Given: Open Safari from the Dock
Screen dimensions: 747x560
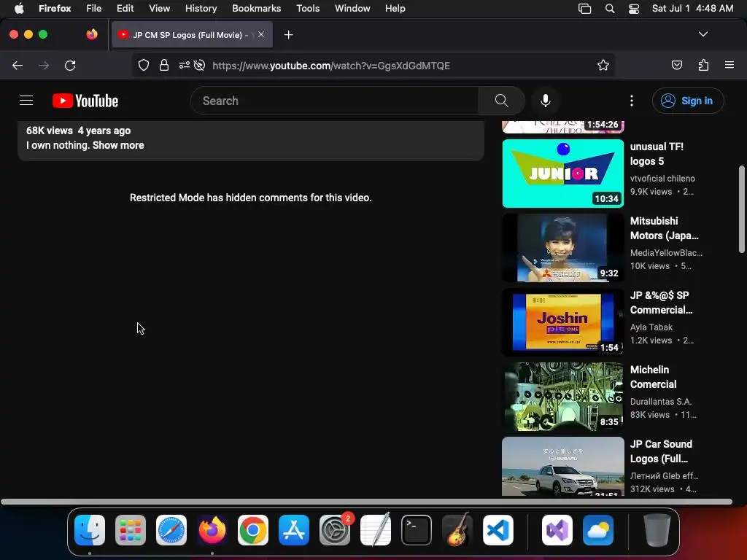Looking at the screenshot, I should 171,530.
